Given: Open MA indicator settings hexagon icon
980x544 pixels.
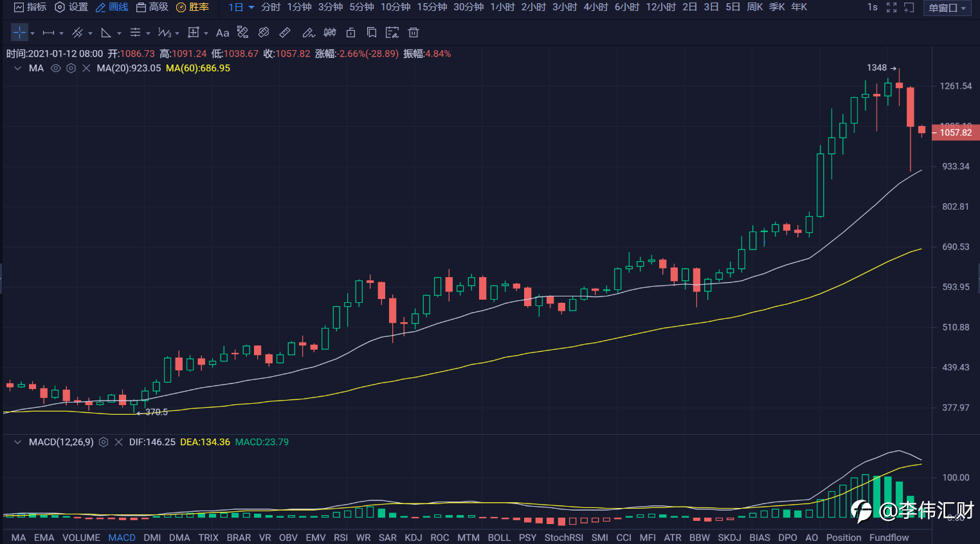Looking at the screenshot, I should pyautogui.click(x=71, y=68).
